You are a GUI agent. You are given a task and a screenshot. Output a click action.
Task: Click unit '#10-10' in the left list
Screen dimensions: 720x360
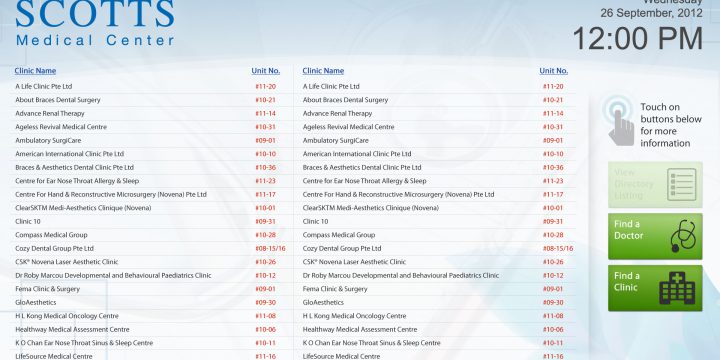(x=265, y=154)
